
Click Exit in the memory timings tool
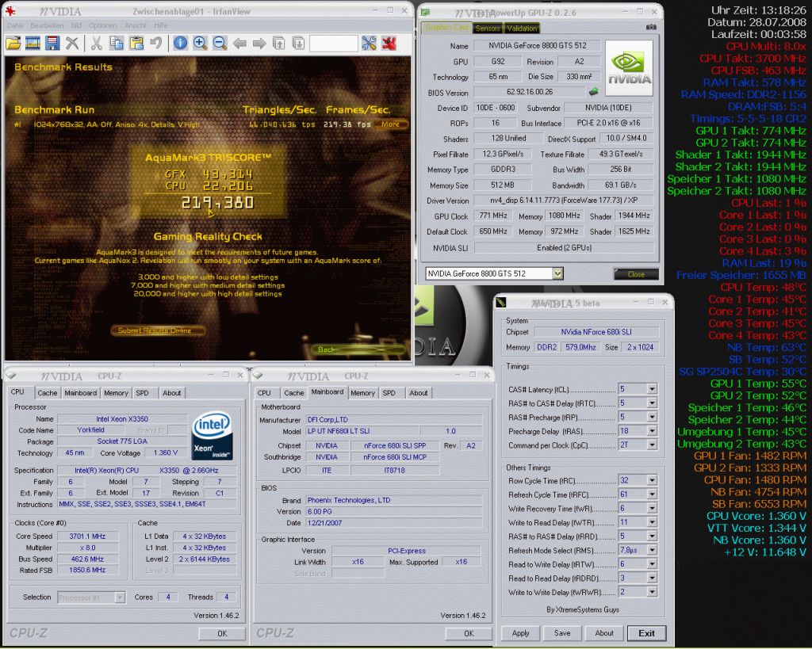(x=646, y=633)
